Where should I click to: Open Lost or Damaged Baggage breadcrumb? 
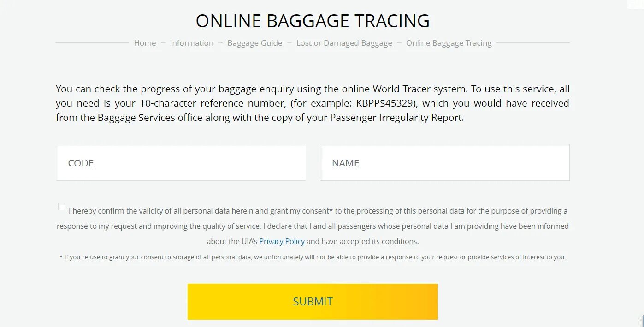(x=344, y=43)
